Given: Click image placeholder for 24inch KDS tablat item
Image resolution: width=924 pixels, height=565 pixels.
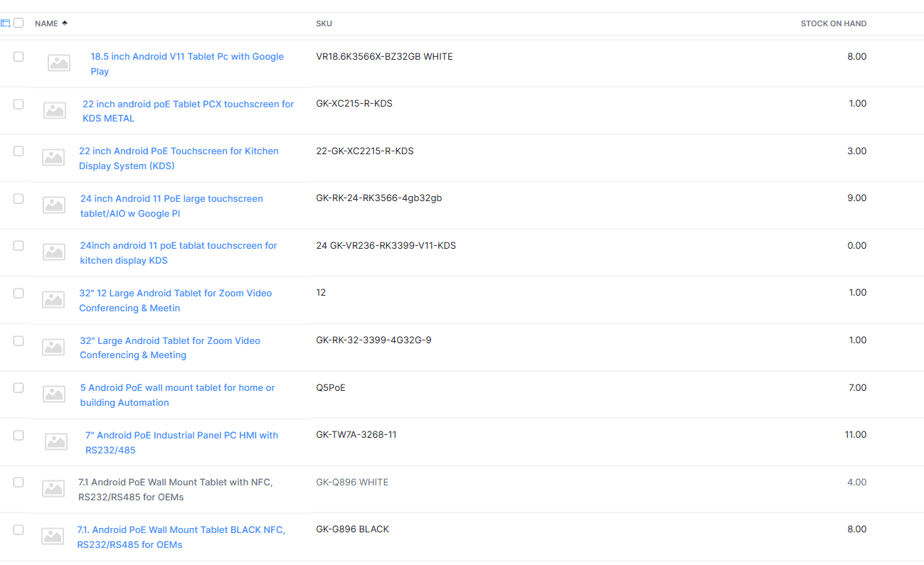Looking at the screenshot, I should (x=54, y=252).
